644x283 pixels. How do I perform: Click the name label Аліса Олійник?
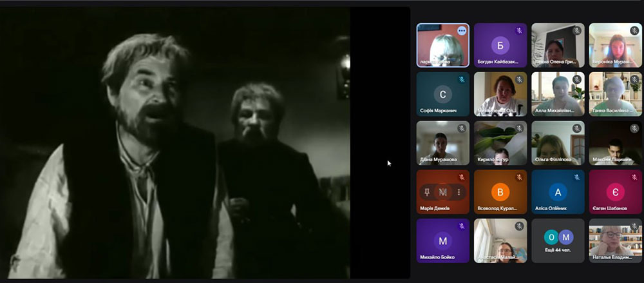tap(551, 208)
